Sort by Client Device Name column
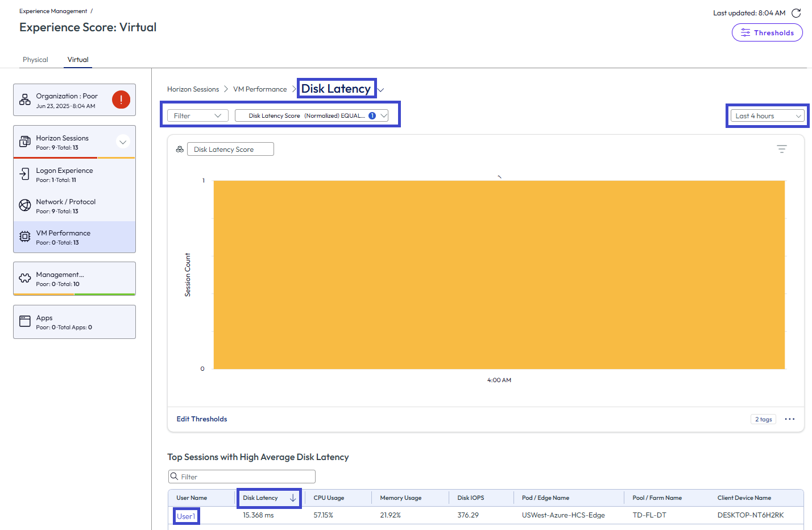 click(744, 498)
